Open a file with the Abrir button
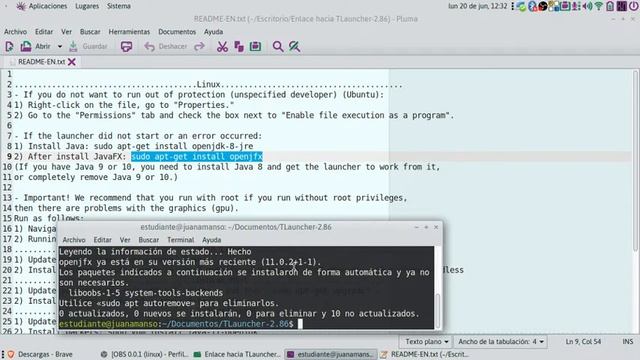Image resolution: width=640 pixels, height=360 pixels. click(36, 47)
